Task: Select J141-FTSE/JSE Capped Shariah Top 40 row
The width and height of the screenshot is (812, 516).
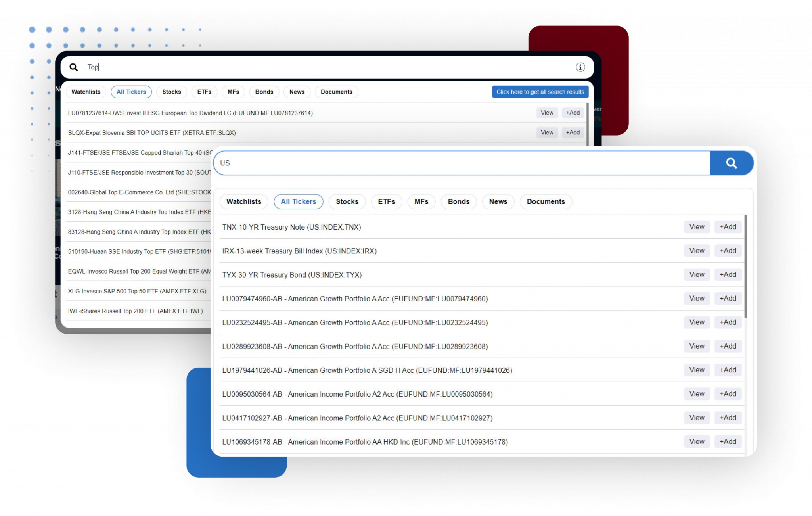Action: [x=139, y=152]
